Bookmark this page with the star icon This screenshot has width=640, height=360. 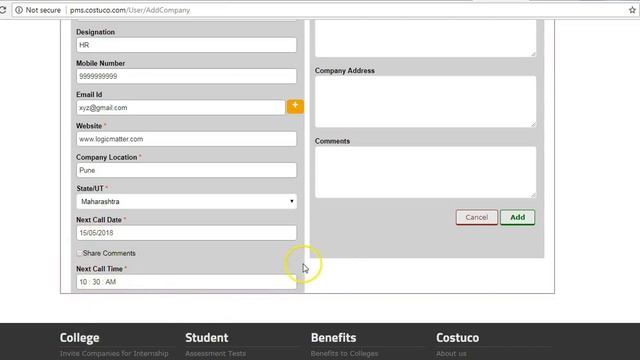tap(632, 10)
